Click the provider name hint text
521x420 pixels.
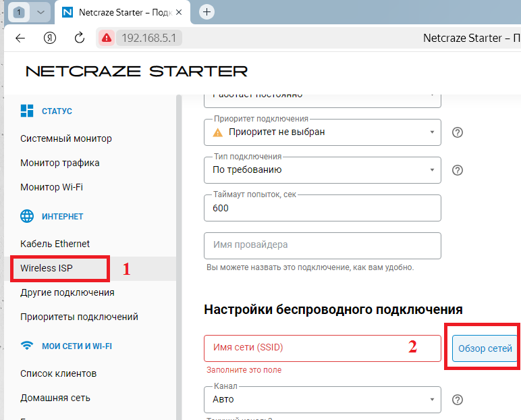[310, 267]
